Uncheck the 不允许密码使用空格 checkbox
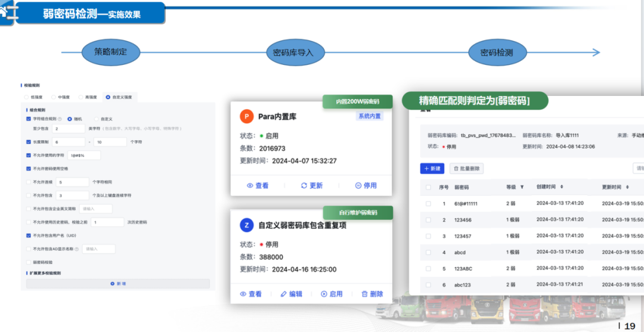This screenshot has height=332, width=644. point(29,169)
